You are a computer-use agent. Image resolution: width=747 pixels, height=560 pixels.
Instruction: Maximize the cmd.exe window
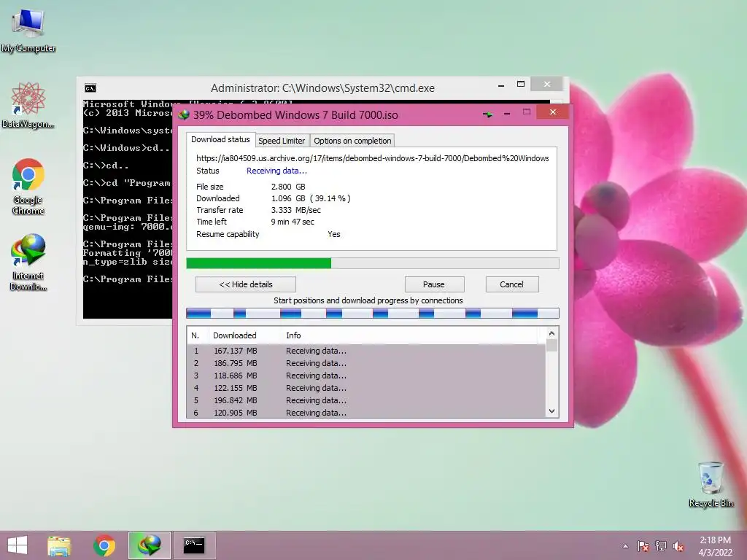point(521,85)
